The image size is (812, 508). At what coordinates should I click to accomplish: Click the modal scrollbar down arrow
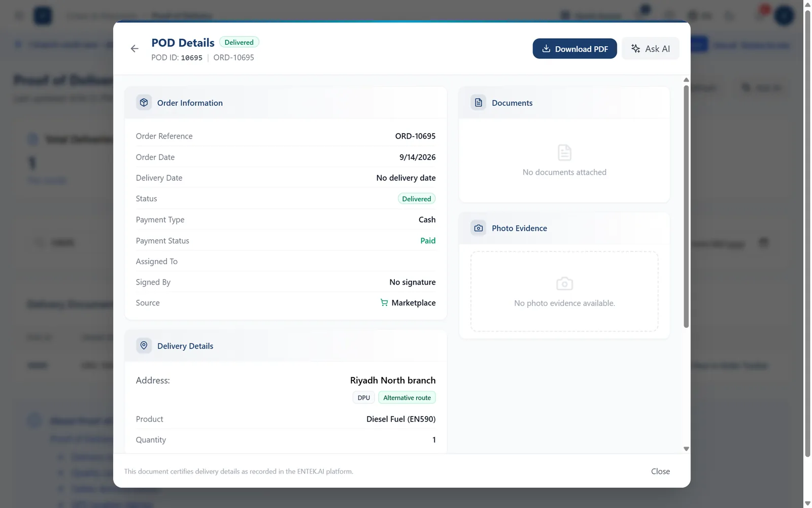[686, 449]
